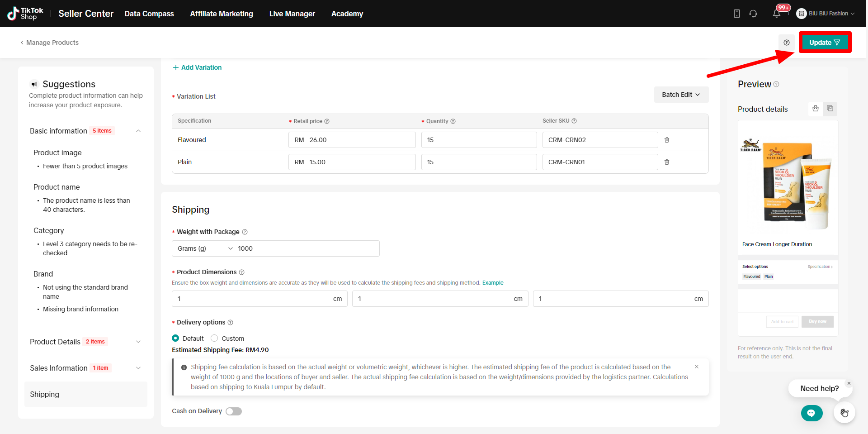Viewport: 868px width, 434px height.
Task: Select the Custom delivery option
Action: 215,339
